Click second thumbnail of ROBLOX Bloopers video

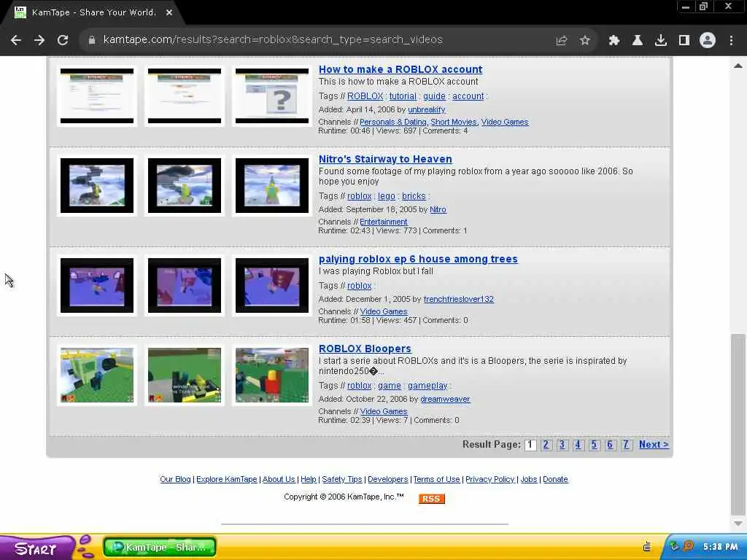pyautogui.click(x=185, y=376)
